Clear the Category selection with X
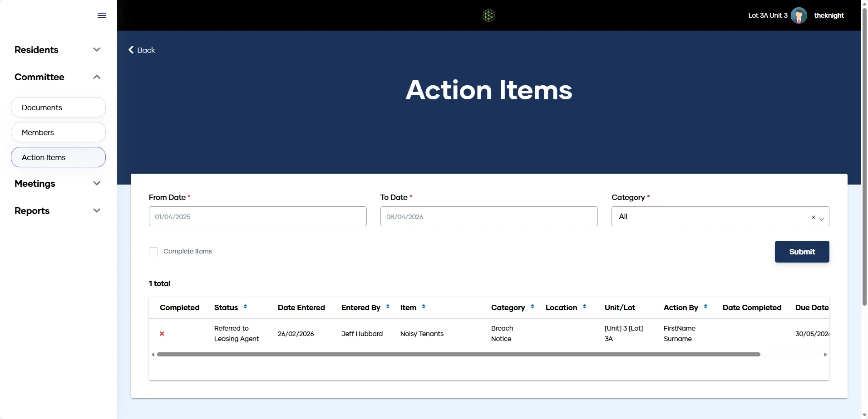 (814, 217)
